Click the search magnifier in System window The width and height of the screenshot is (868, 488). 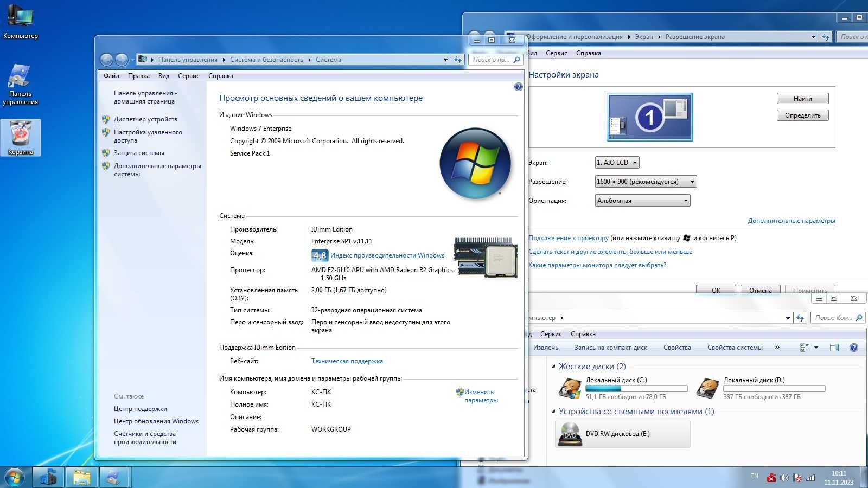(516, 60)
